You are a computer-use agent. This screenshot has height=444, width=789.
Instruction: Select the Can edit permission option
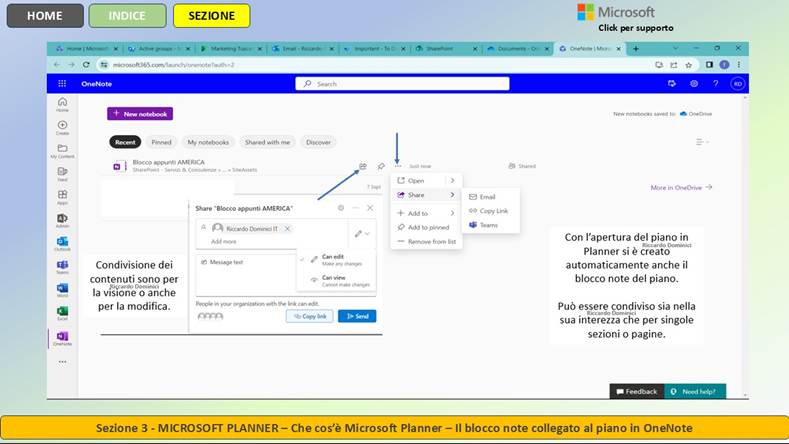pos(336,260)
